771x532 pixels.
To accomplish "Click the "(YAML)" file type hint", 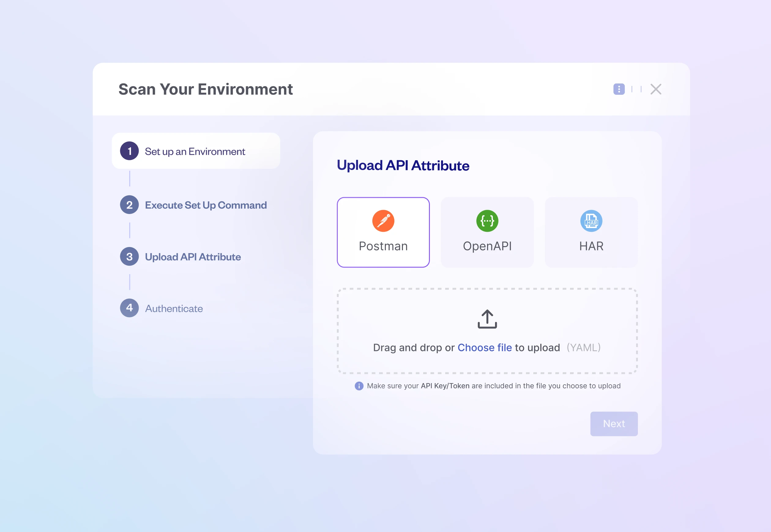I will coord(583,348).
